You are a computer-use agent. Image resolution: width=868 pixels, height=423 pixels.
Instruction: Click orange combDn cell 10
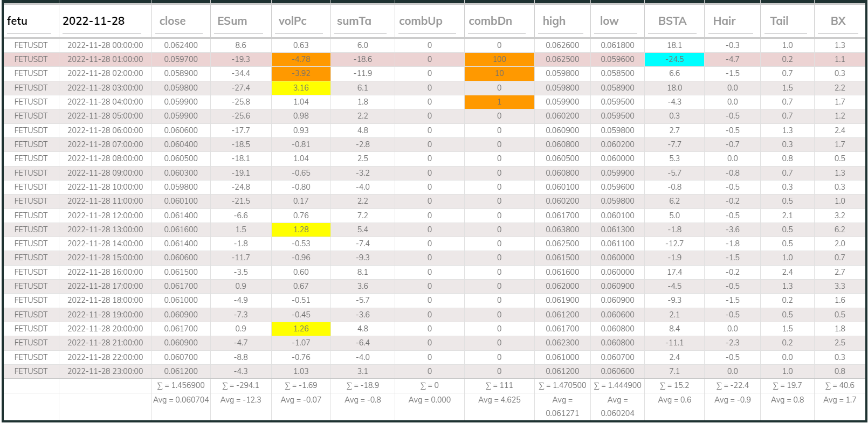pos(499,73)
